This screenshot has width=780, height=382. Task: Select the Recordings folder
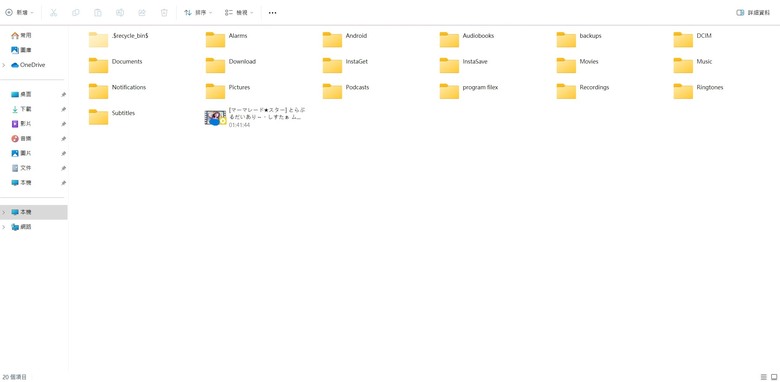583,91
